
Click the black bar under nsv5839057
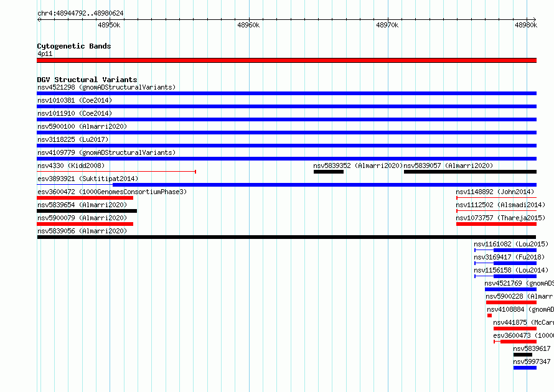(470, 172)
